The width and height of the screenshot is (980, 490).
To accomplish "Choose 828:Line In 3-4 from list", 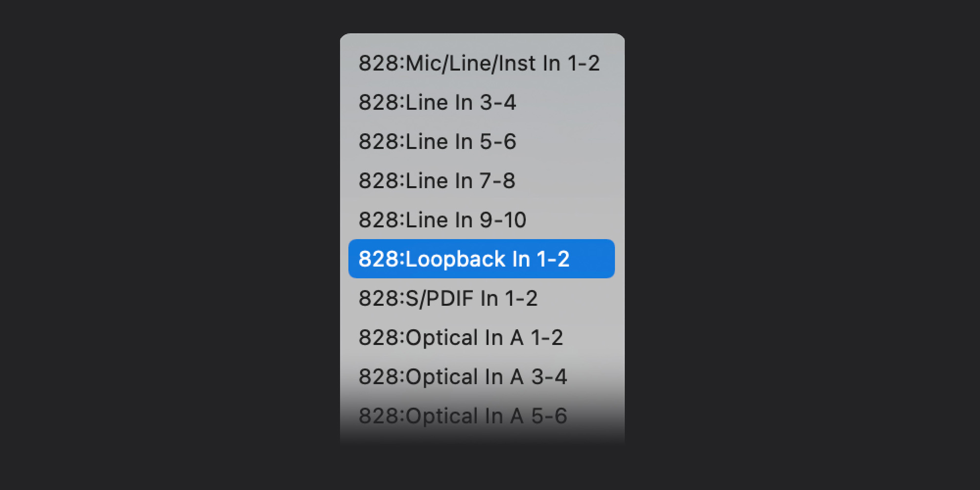I will point(437,102).
